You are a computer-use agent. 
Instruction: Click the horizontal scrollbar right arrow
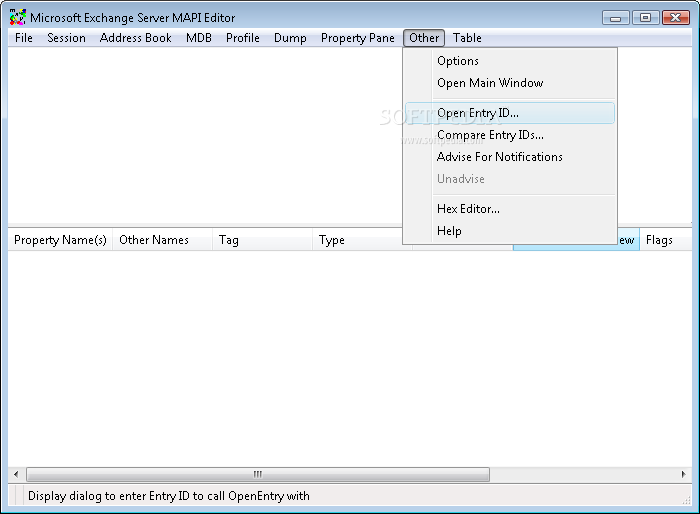(x=683, y=474)
